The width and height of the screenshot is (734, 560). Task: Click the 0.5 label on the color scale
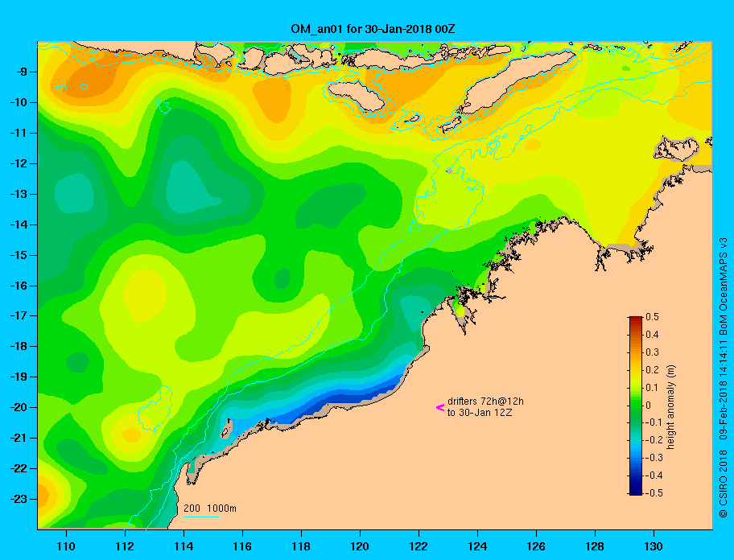[652, 317]
